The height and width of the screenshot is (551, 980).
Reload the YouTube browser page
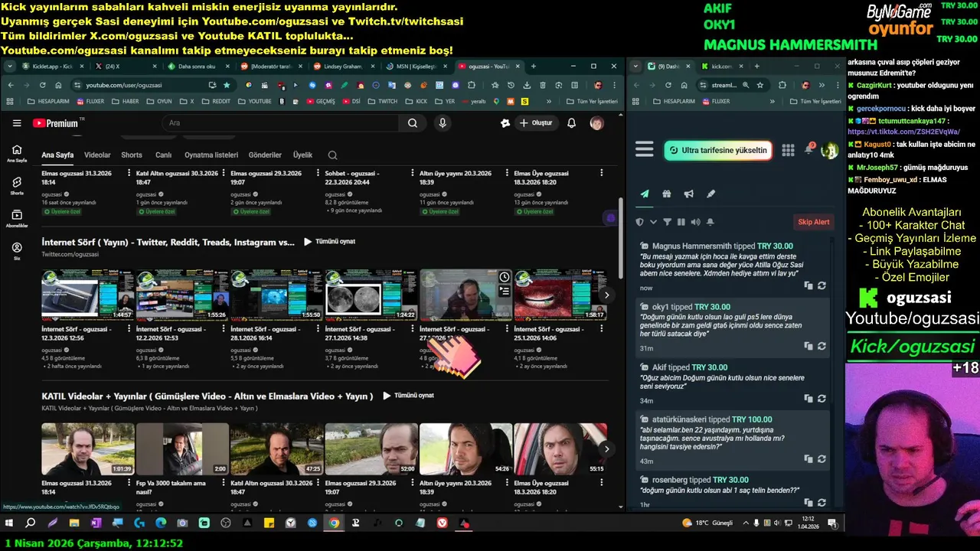(x=42, y=85)
